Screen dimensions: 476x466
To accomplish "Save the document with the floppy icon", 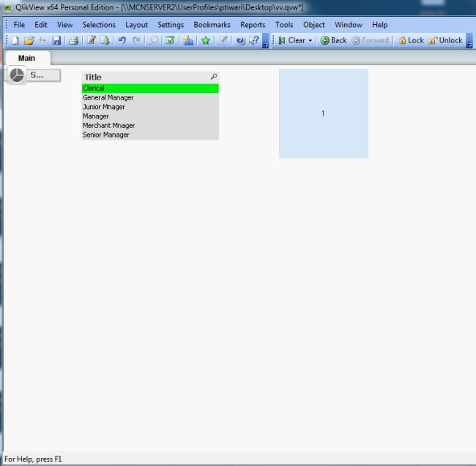I will (x=56, y=40).
